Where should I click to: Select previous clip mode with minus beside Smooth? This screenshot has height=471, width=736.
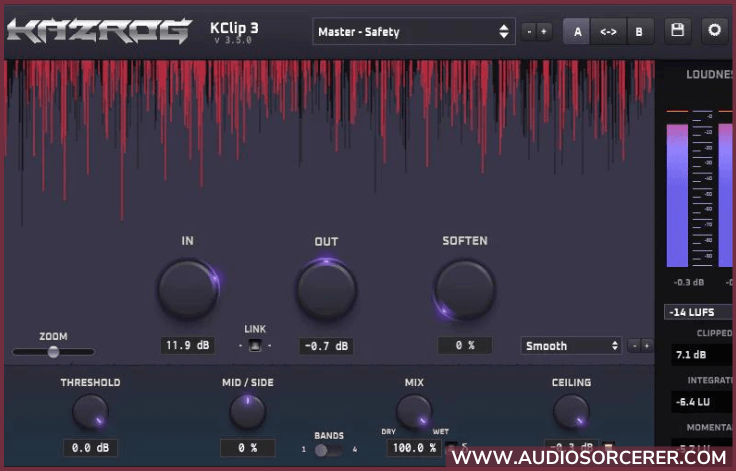(634, 346)
